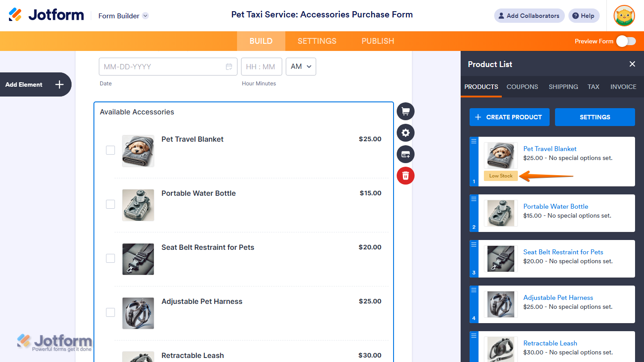This screenshot has width=644, height=362.
Task: Open the gear properties icon beside form
Action: tap(406, 133)
